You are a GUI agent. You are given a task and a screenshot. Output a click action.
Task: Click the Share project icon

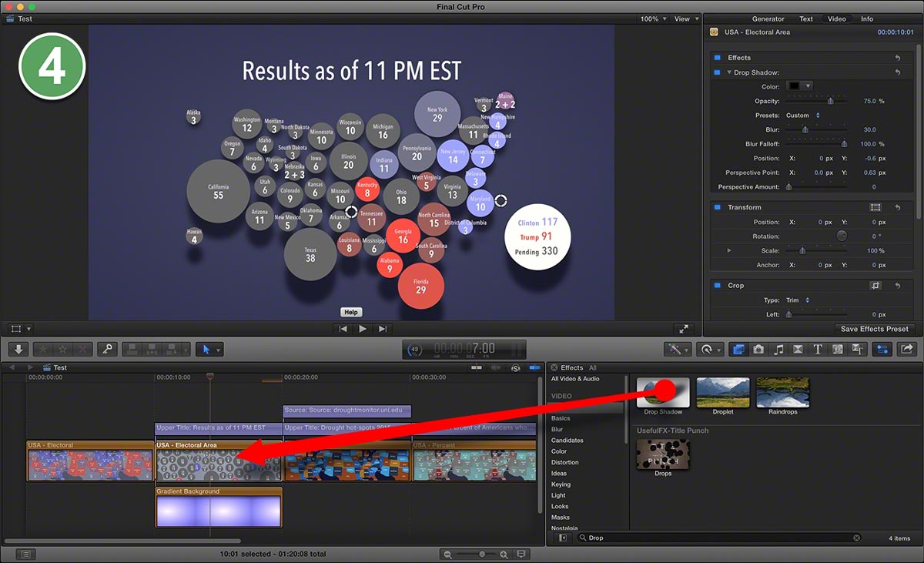point(906,349)
